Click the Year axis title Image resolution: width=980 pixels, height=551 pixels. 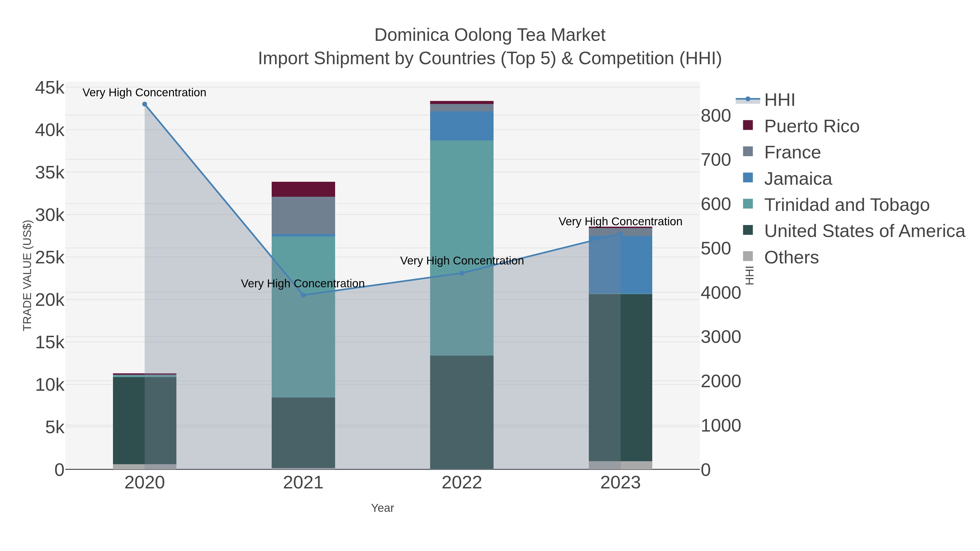(x=383, y=508)
